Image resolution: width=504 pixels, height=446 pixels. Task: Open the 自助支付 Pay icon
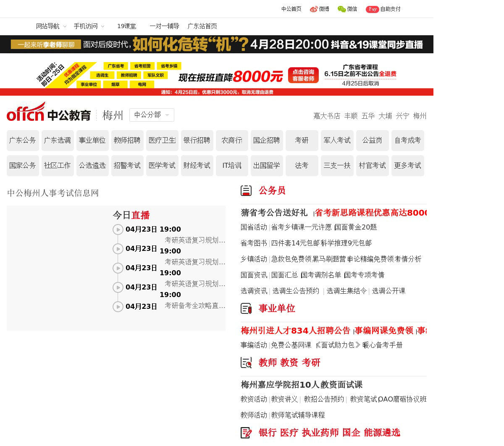(372, 9)
